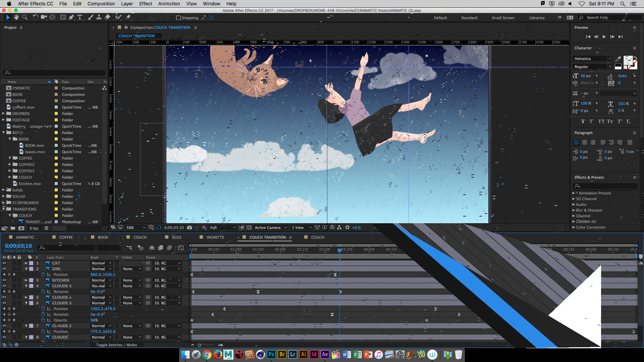Switch to the EGGS timeline tab
Image resolution: width=644 pixels, height=362 pixels.
(x=176, y=237)
